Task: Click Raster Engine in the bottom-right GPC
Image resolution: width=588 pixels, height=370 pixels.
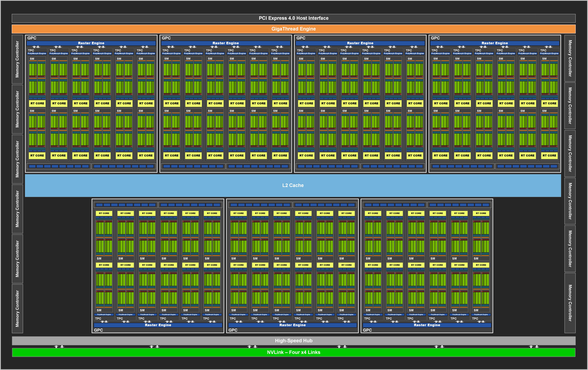Action: coord(427,325)
